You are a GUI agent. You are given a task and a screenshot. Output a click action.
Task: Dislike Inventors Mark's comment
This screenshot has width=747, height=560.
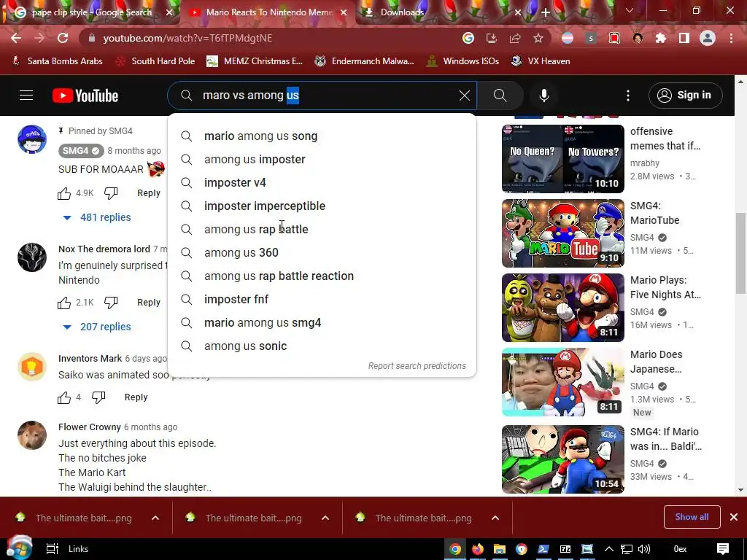pyautogui.click(x=98, y=397)
